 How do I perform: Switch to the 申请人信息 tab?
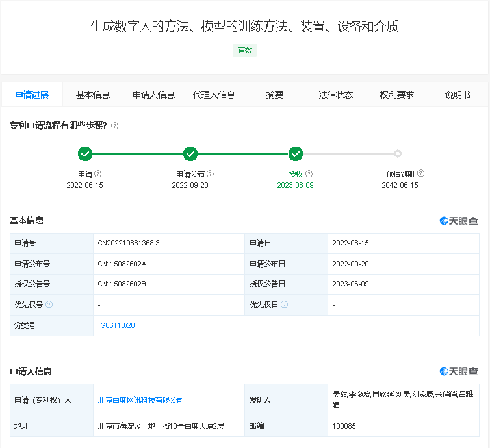pos(153,95)
